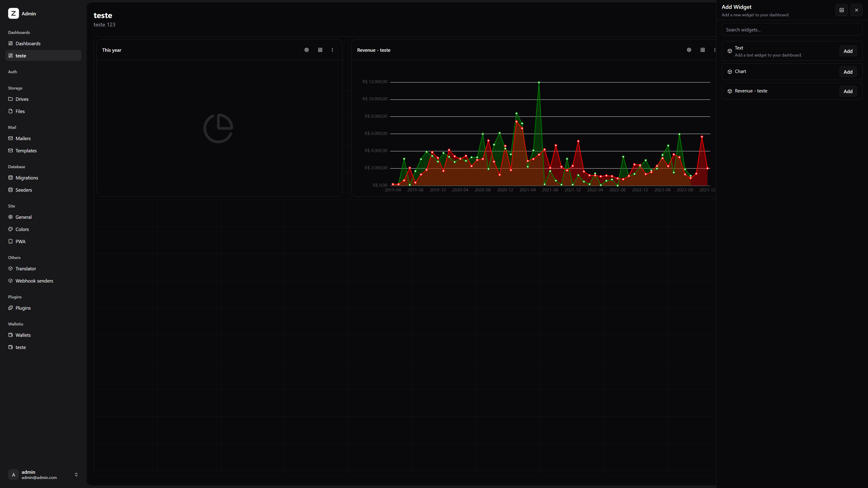Add the Chart widget
This screenshot has height=488, width=868.
click(848, 72)
